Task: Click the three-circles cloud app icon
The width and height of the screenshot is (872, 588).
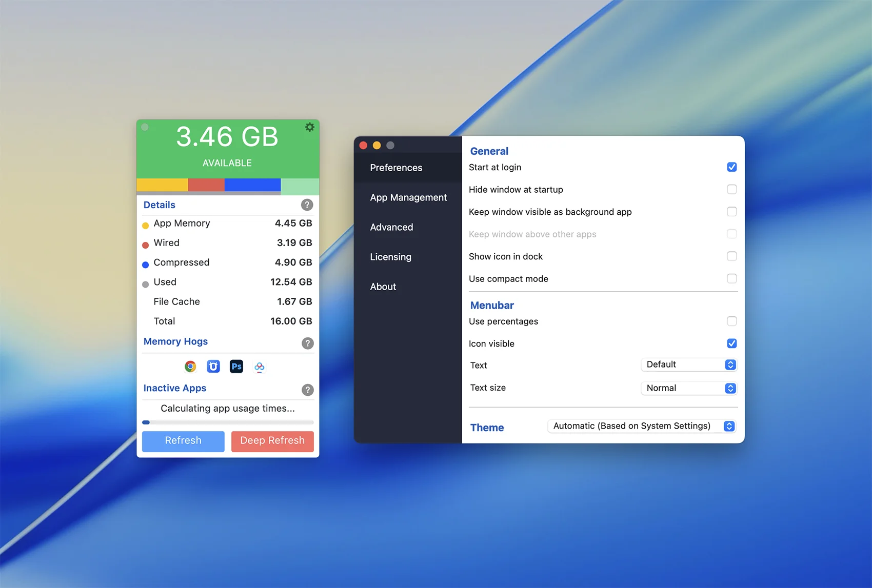Action: coord(260,367)
